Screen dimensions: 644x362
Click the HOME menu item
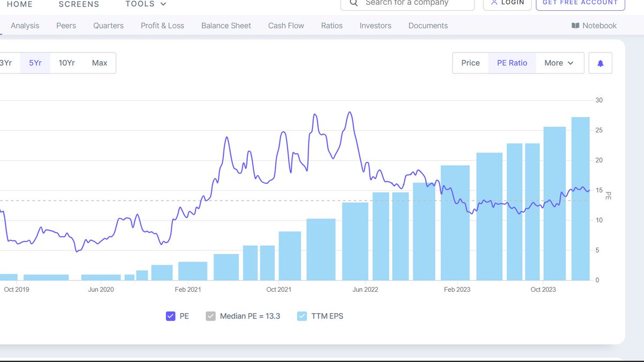(20, 4)
